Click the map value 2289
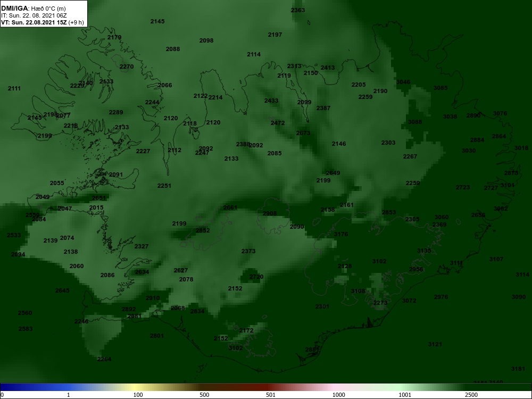 point(116,112)
